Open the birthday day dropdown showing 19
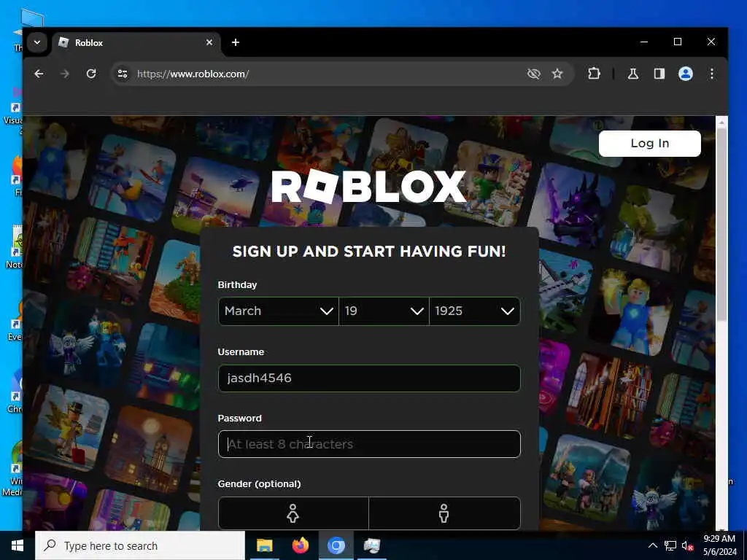Screen dimensions: 747x560 pyautogui.click(x=384, y=311)
